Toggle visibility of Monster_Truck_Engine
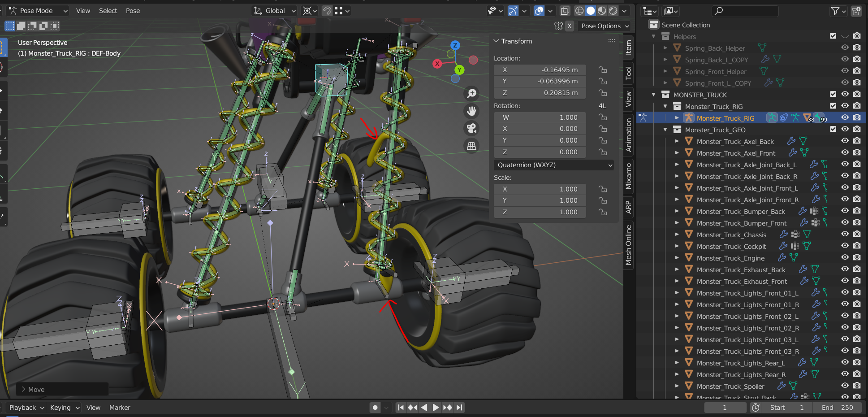868x417 pixels. 845,258
